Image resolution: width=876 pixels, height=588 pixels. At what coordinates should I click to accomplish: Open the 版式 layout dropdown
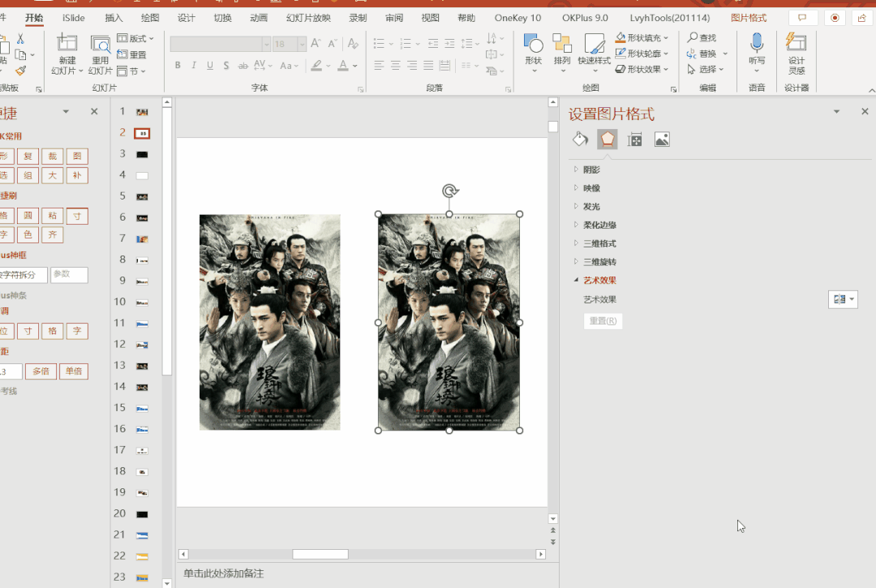point(135,39)
